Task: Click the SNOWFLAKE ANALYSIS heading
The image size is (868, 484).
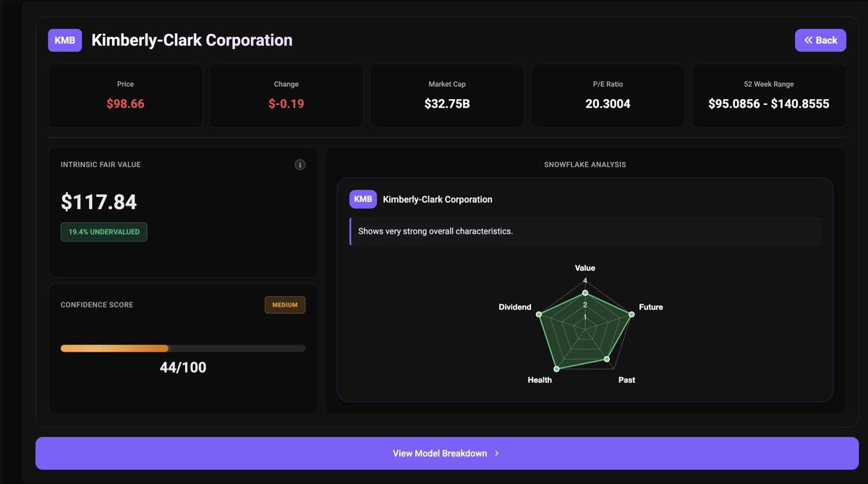Action: coord(585,165)
